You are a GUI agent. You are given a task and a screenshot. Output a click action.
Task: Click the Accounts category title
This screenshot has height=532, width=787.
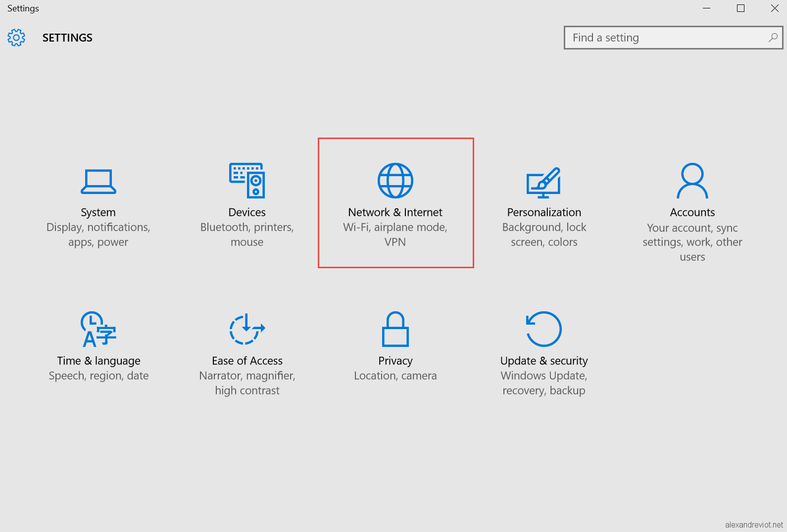(x=692, y=212)
